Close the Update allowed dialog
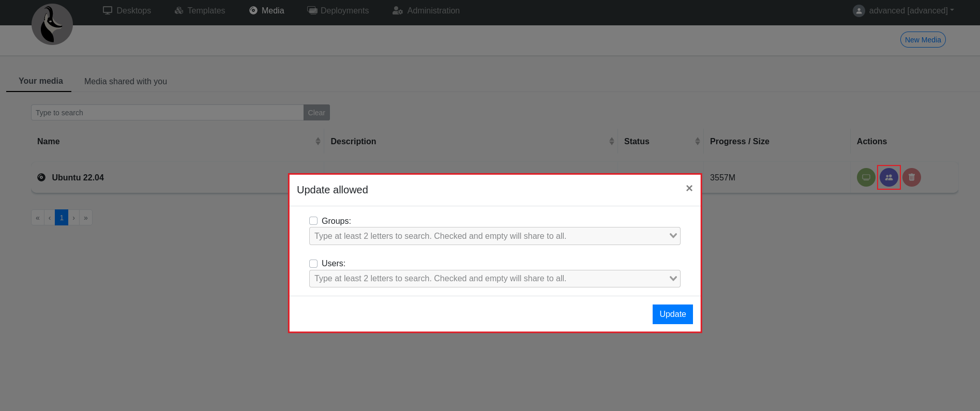Screen dimensions: 980x411 [x=689, y=188]
